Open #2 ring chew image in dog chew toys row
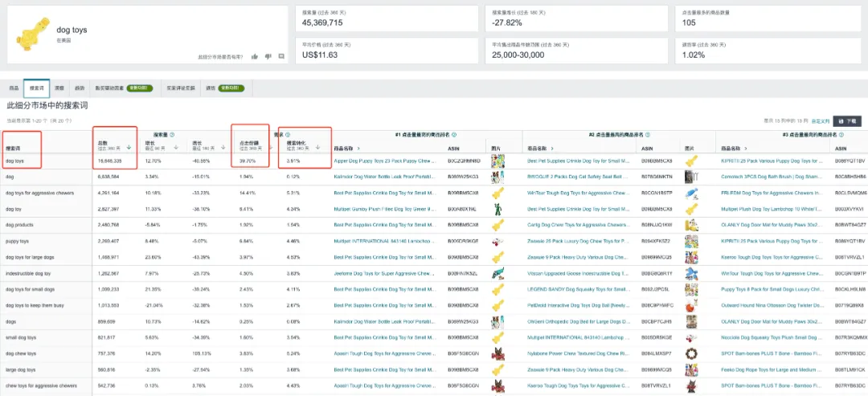The width and height of the screenshot is (868, 396). (x=691, y=353)
